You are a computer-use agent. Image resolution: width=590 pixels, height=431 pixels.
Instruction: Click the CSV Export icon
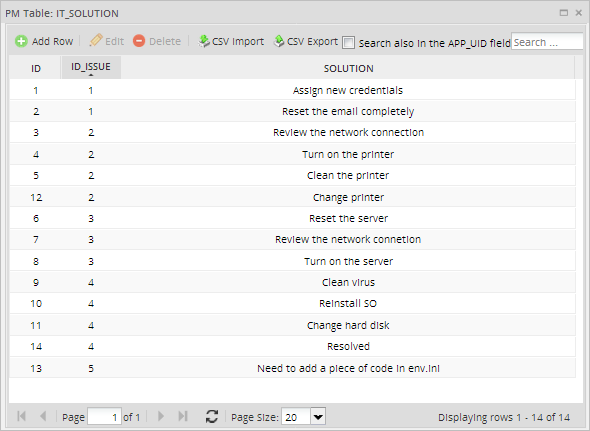tap(279, 41)
